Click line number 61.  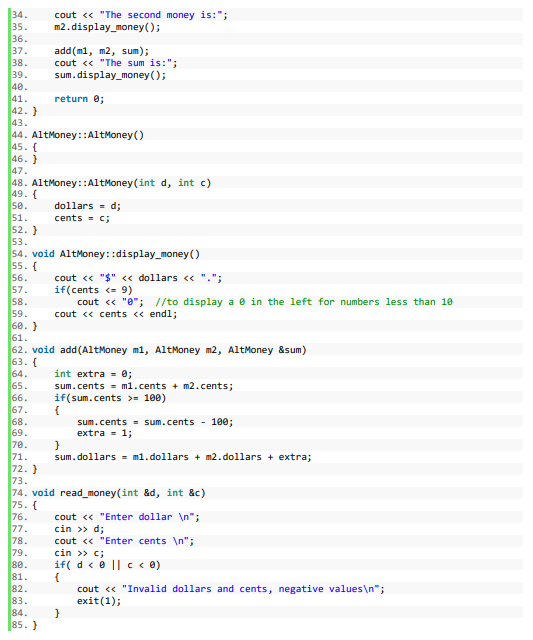[x=20, y=338]
